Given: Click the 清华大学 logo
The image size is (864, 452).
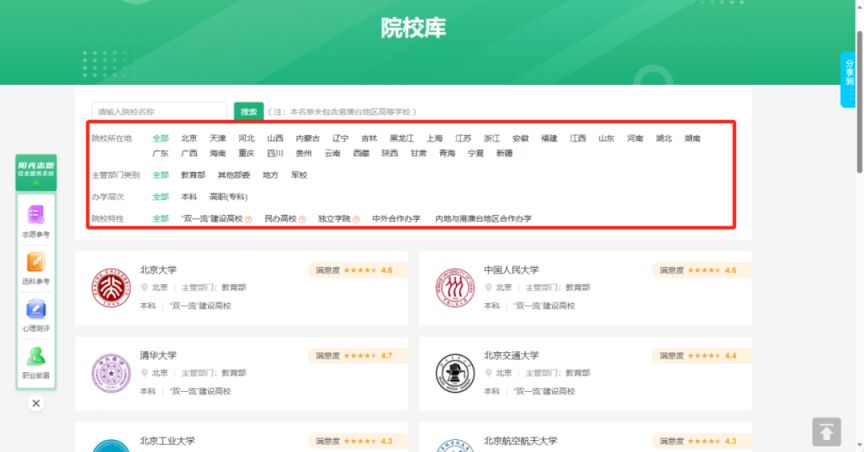Looking at the screenshot, I should tap(111, 373).
